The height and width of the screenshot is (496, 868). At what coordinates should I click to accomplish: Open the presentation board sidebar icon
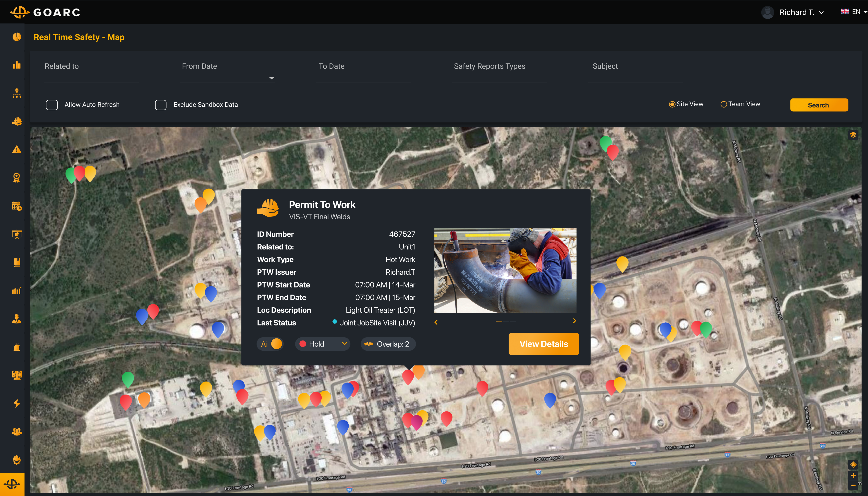click(x=17, y=234)
